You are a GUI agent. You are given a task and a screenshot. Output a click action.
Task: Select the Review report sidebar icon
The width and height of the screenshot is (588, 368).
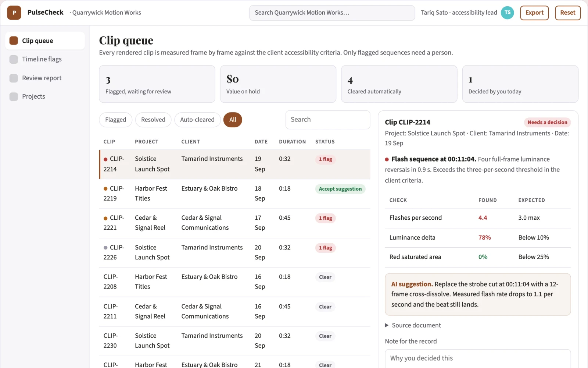(14, 78)
